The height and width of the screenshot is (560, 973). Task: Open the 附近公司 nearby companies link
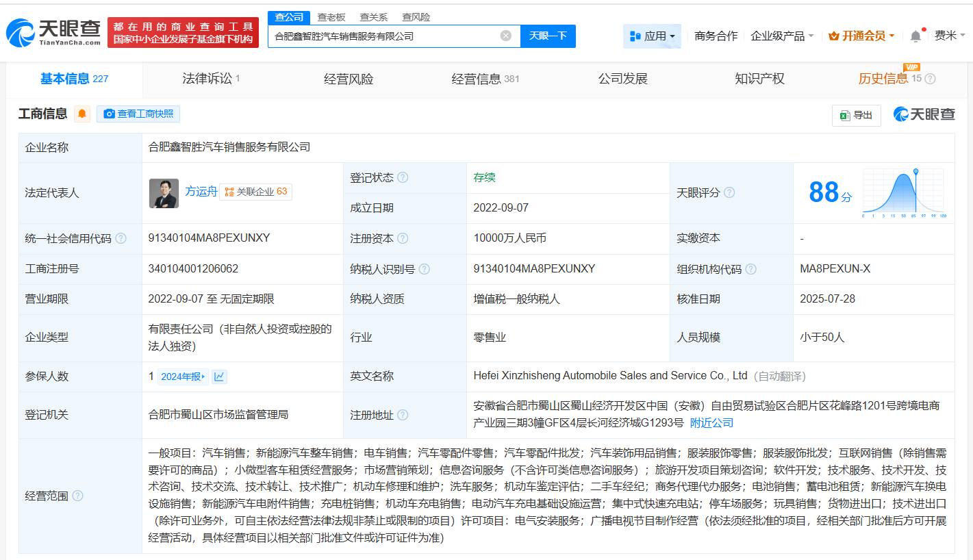coord(711,423)
